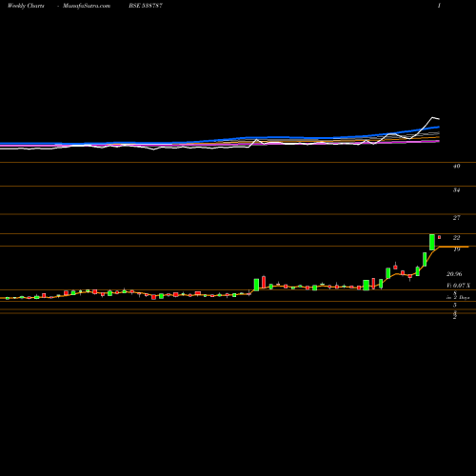476x476 pixels.
Task: Click the 'V: 0.07 X' volume text
Action: [458, 286]
